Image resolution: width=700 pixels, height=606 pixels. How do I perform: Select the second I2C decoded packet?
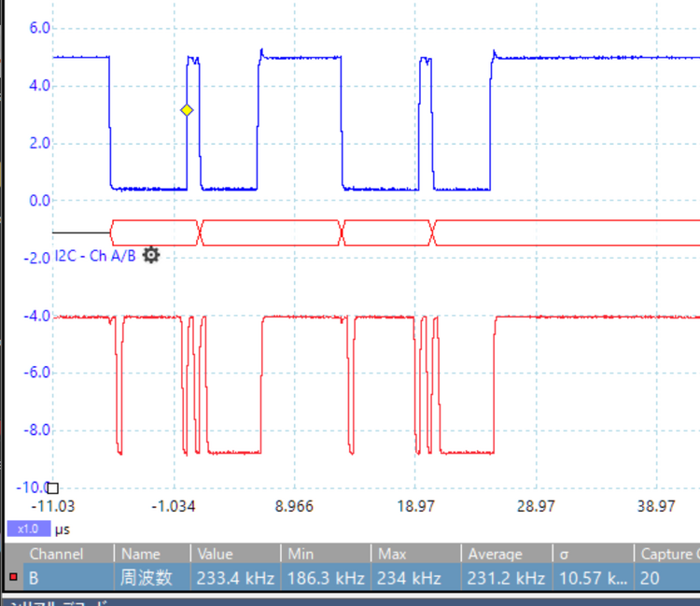click(272, 232)
